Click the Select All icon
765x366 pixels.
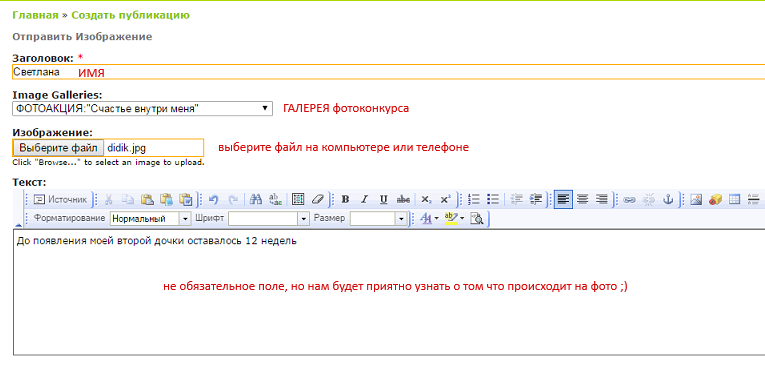tap(298, 199)
